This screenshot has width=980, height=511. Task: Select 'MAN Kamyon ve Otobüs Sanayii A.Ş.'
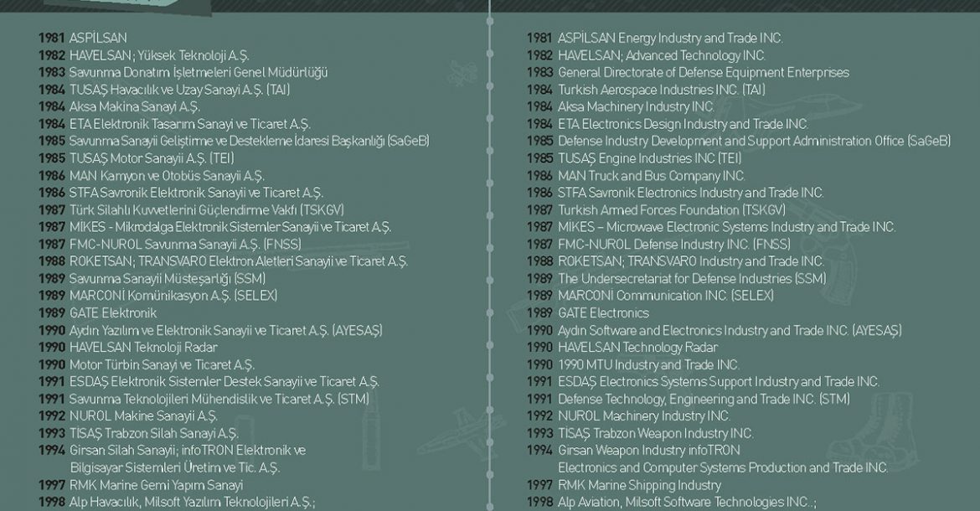(167, 176)
